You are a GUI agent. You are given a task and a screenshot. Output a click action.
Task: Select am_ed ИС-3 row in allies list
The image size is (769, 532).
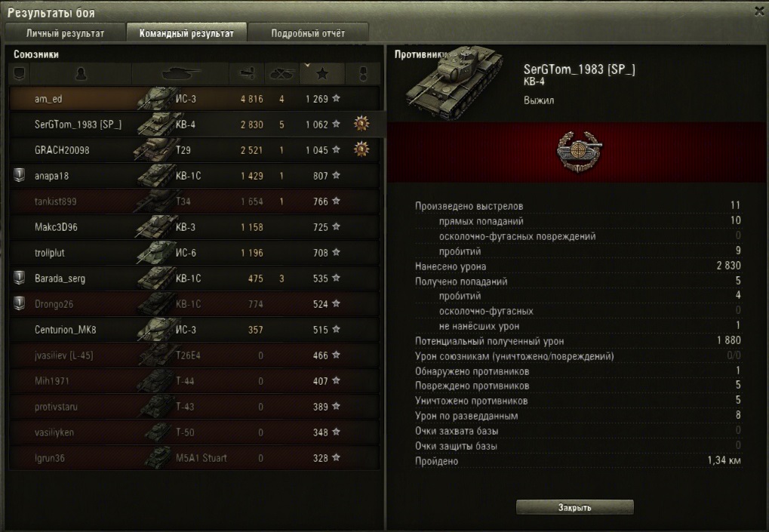tap(194, 99)
